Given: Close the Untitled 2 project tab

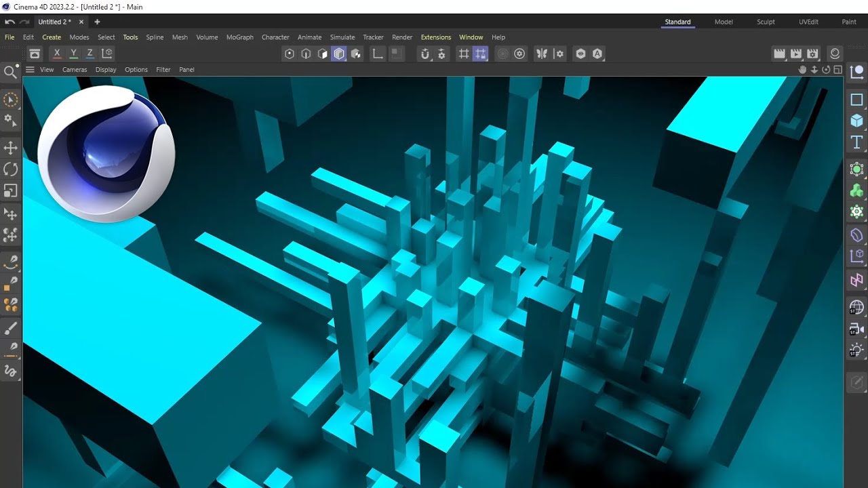Looking at the screenshot, I should pos(81,22).
